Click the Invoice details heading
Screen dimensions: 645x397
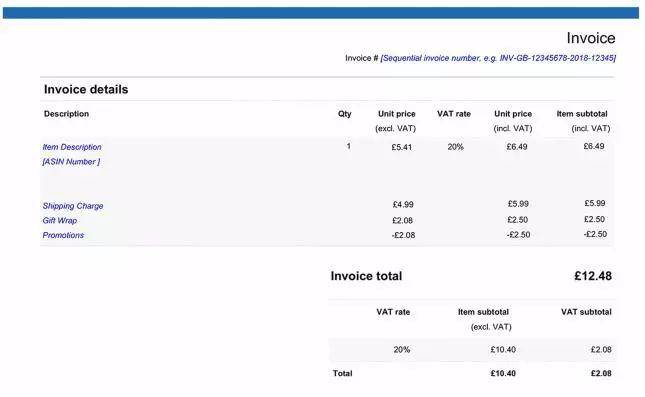[86, 89]
